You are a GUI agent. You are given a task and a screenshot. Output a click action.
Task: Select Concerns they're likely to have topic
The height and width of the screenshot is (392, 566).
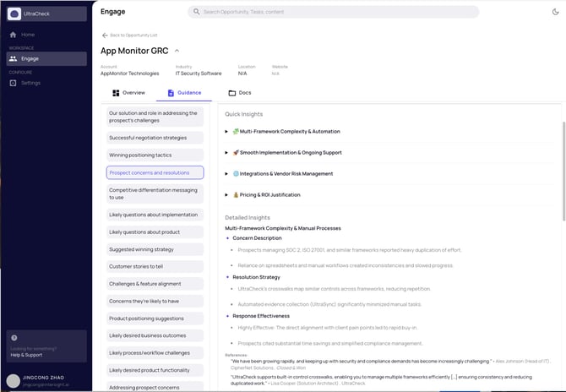pos(155,301)
